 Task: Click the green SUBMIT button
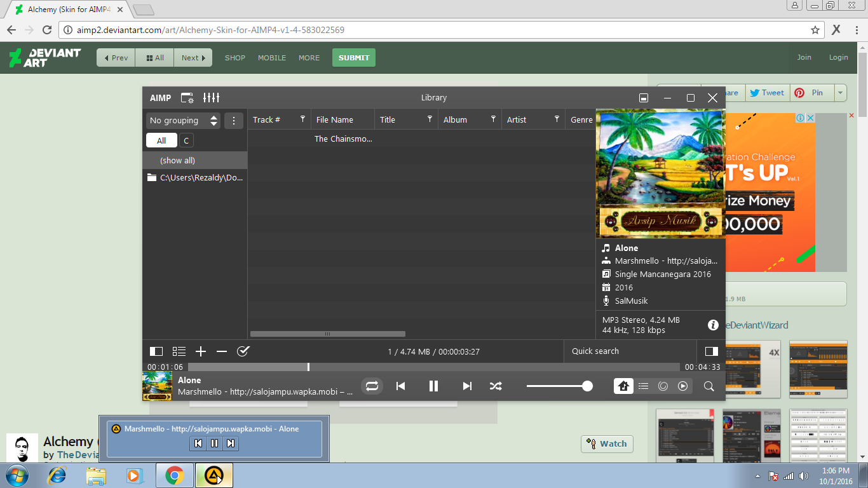[354, 58]
